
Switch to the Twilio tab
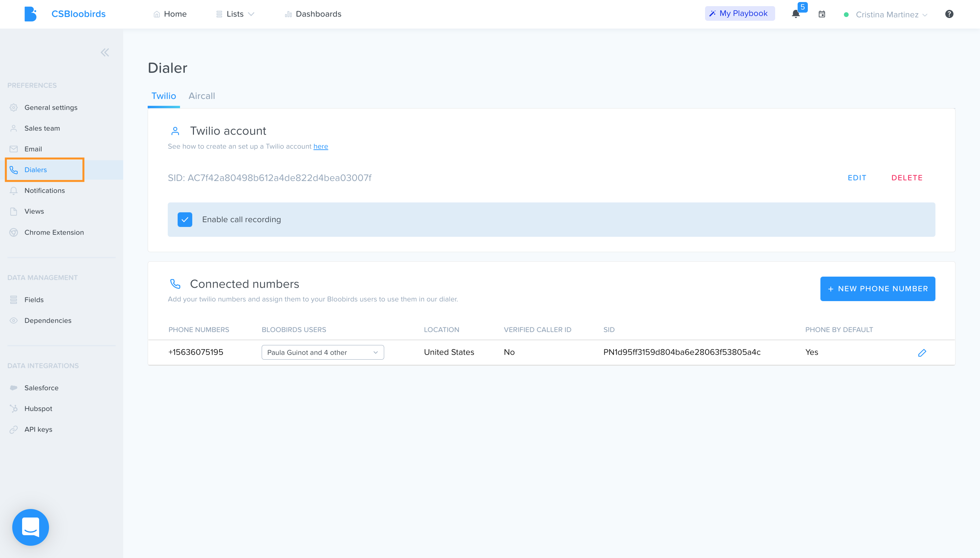164,96
